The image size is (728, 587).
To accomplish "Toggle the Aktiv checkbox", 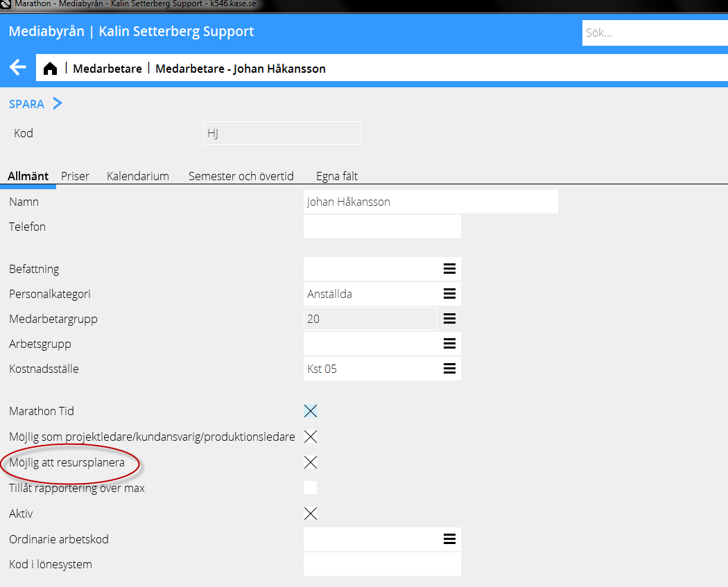I will point(311,514).
